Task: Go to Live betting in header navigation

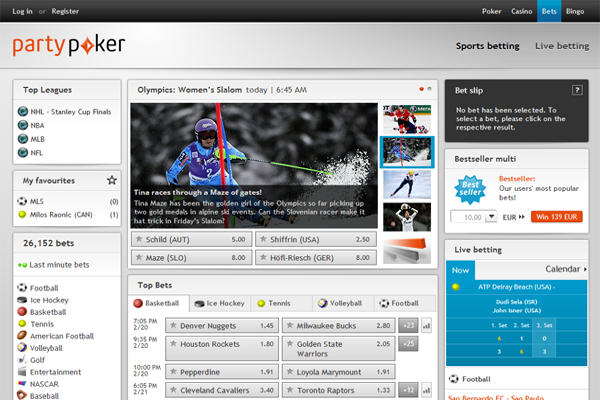Action: (562, 46)
